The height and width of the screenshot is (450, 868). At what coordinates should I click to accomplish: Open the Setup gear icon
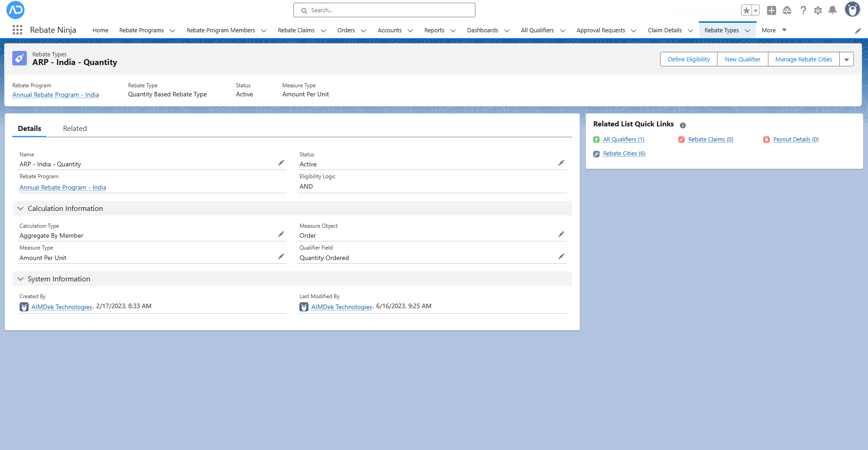[818, 10]
